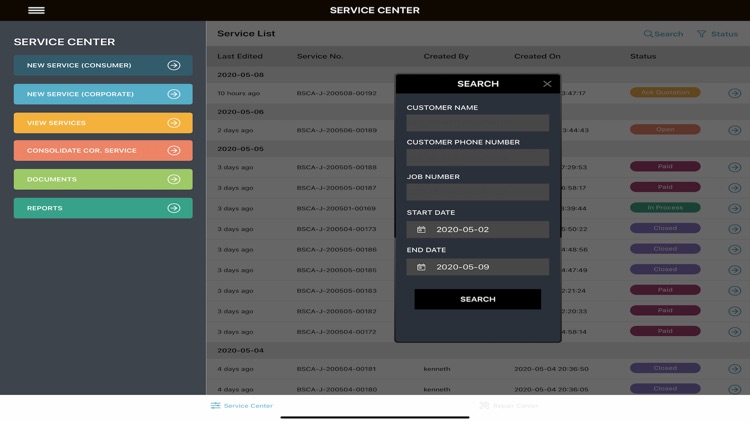Screen dimensions: 750x422
Task: Open row arrow for BSCA-J-200505-00186
Action: 735,250
